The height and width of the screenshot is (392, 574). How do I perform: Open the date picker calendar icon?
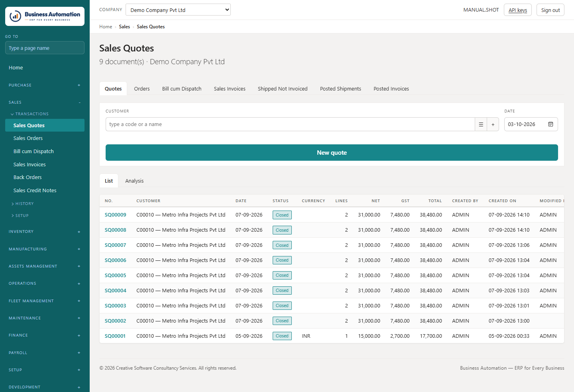tap(550, 124)
